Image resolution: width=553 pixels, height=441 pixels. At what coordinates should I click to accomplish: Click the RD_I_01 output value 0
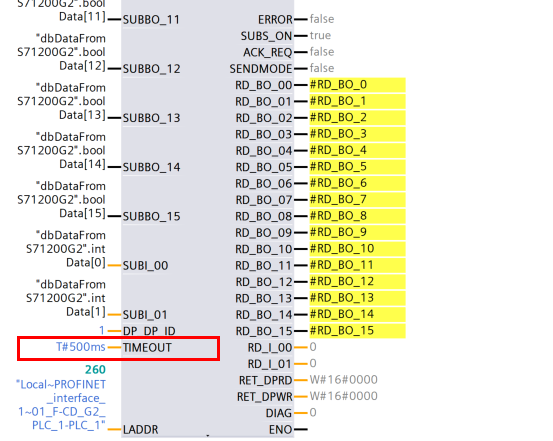click(313, 363)
